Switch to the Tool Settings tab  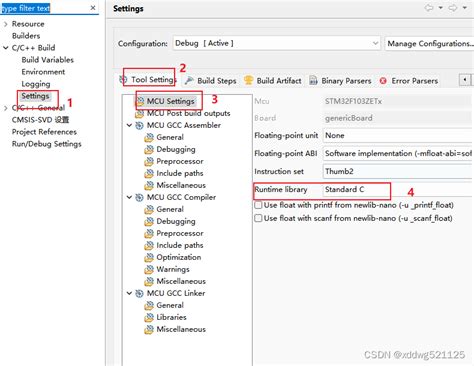pos(148,80)
